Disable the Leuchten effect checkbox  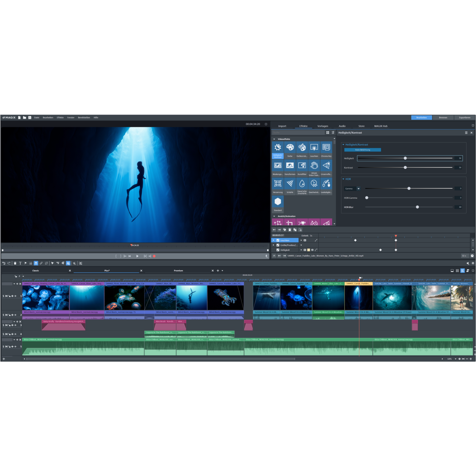click(278, 240)
